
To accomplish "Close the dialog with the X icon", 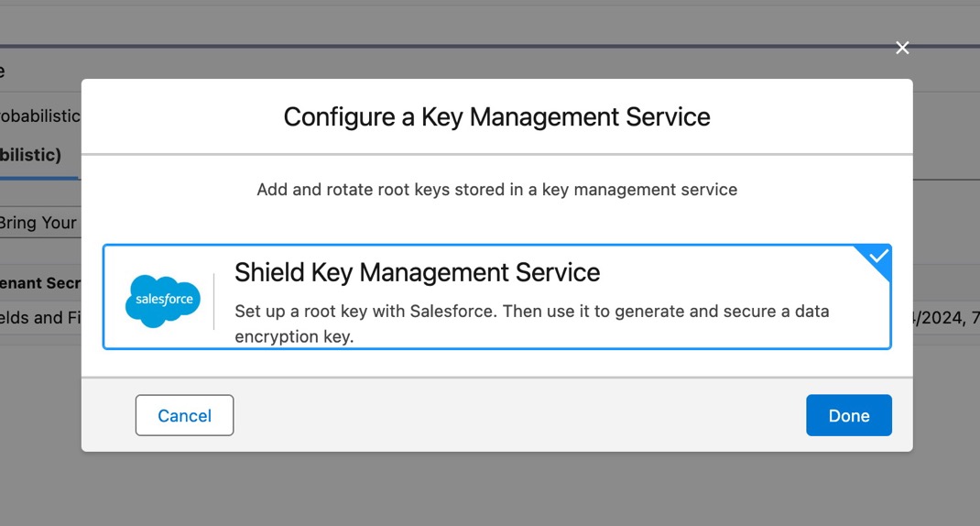I will point(902,48).
